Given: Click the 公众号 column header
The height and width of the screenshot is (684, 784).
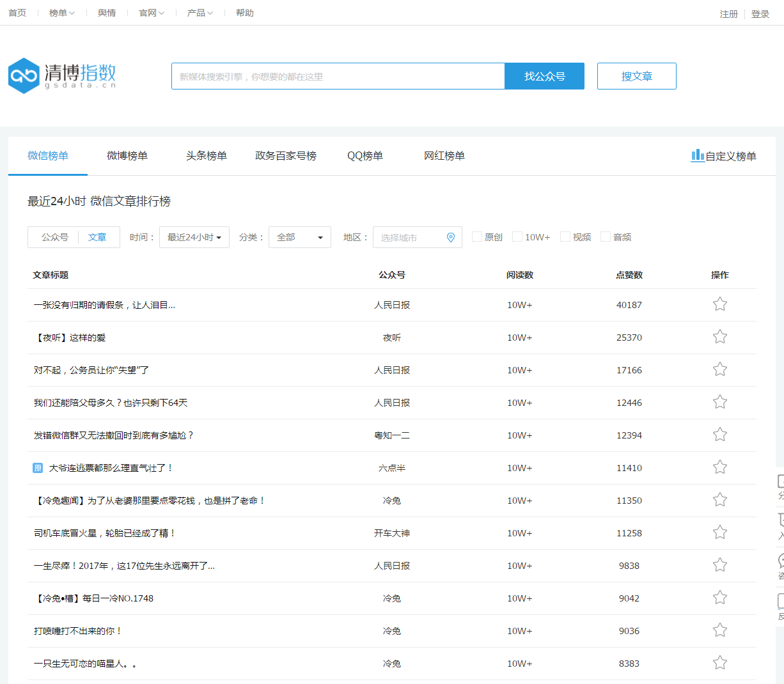Looking at the screenshot, I should (x=392, y=275).
